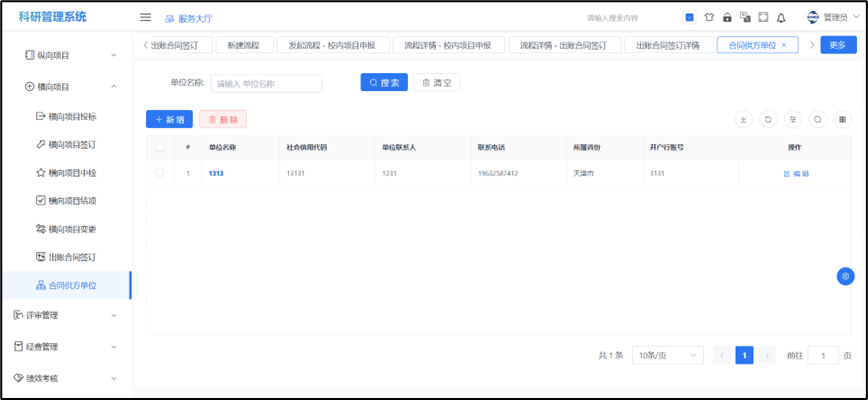The image size is (868, 400).
Task: Switch to the 新建流程 tab
Action: tap(242, 45)
